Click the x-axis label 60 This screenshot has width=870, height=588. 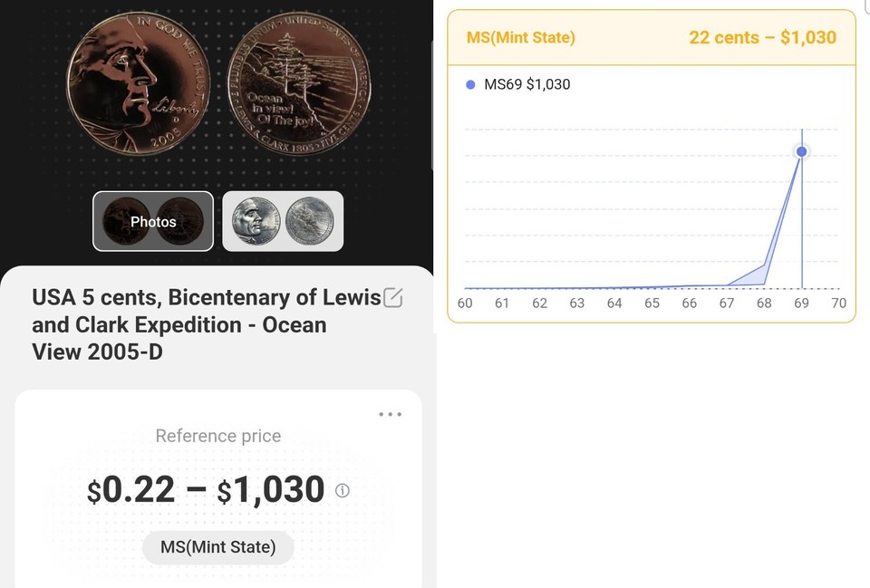465,304
